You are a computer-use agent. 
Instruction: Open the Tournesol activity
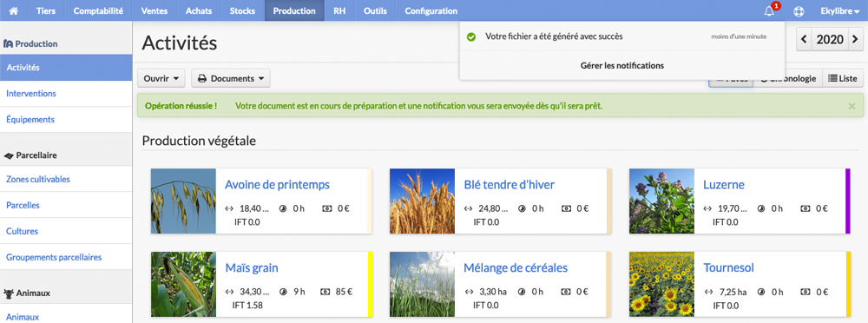pyautogui.click(x=728, y=268)
